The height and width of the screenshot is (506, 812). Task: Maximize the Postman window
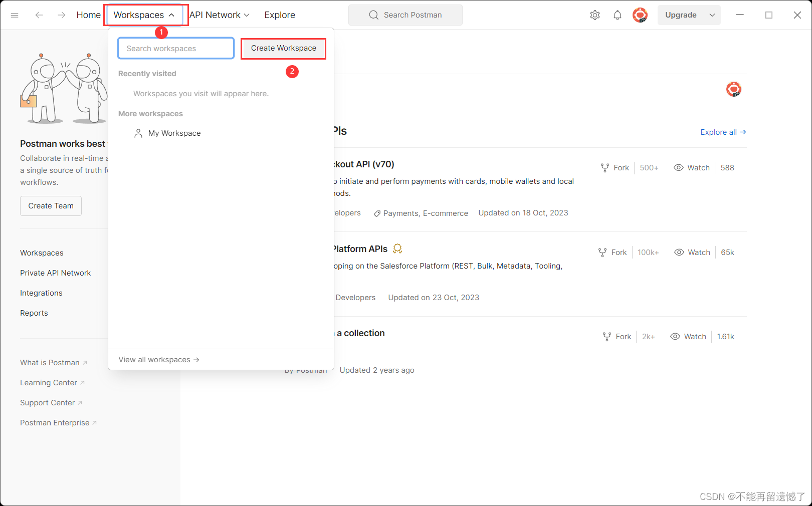point(769,15)
